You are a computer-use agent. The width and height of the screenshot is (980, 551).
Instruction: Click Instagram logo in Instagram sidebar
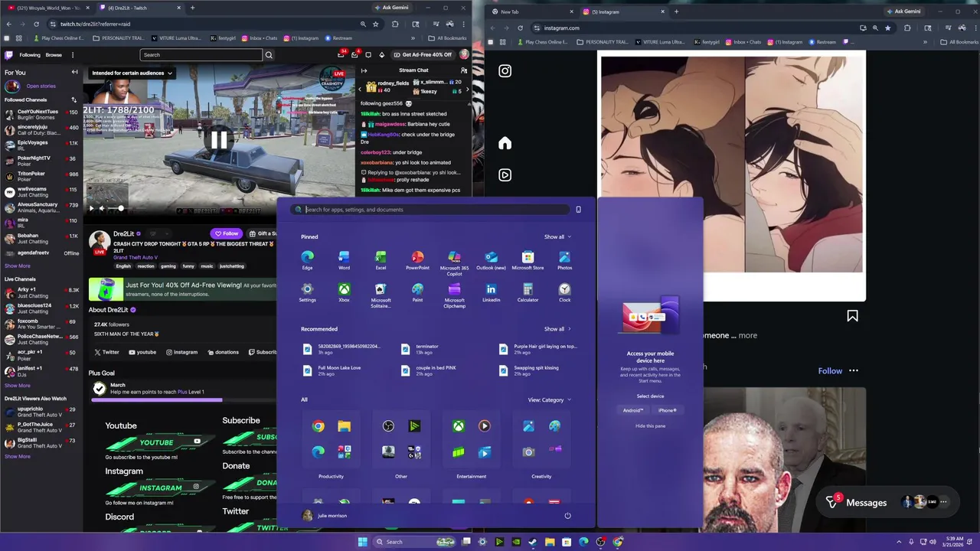[505, 71]
